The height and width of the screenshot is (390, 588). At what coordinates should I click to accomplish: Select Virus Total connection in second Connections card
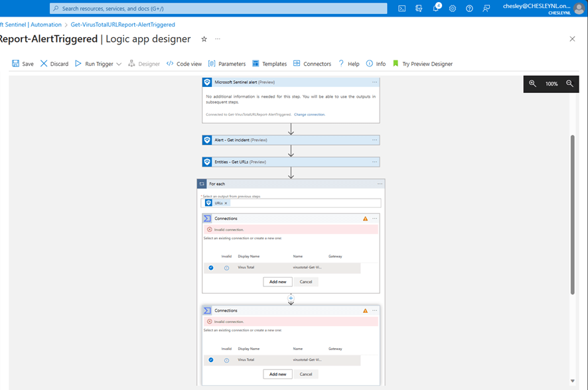pos(246,360)
